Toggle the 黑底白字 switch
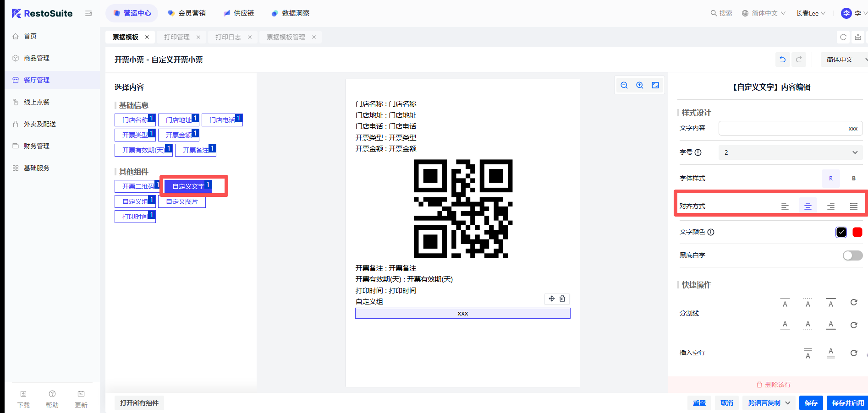 tap(852, 255)
